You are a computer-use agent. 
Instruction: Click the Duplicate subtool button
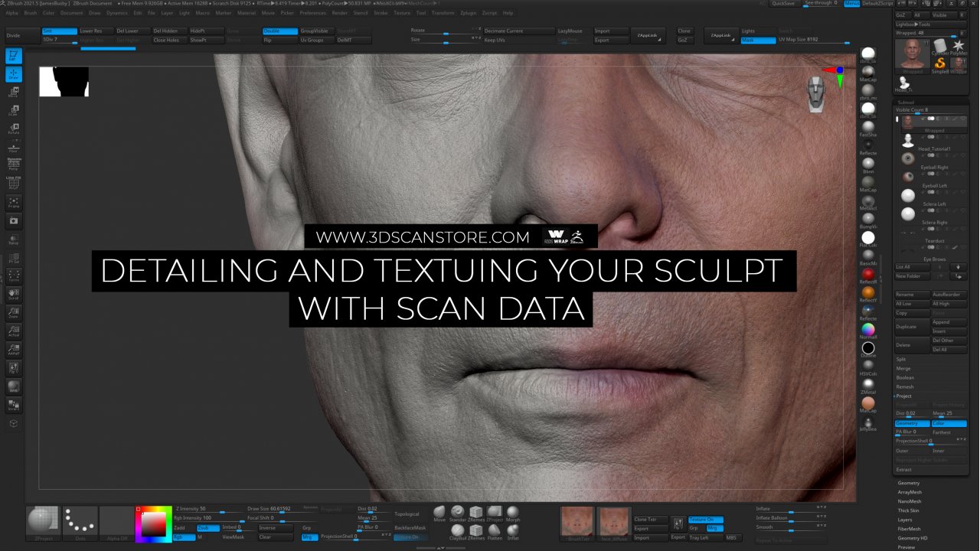coord(912,327)
